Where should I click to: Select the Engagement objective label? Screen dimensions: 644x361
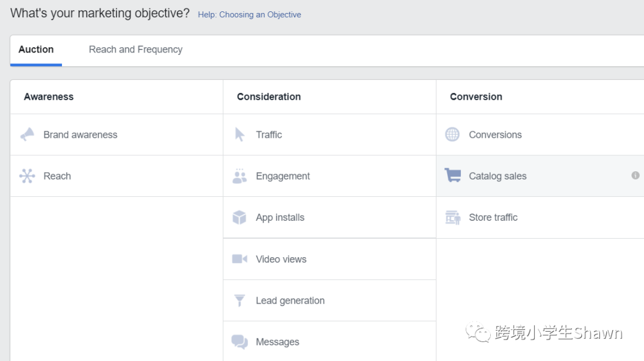283,176
